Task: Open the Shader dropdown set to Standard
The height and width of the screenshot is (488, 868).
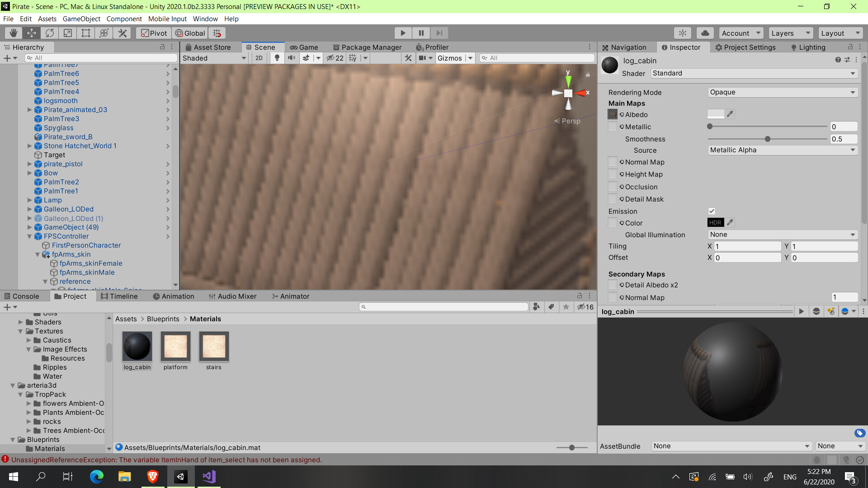Action: click(x=754, y=73)
